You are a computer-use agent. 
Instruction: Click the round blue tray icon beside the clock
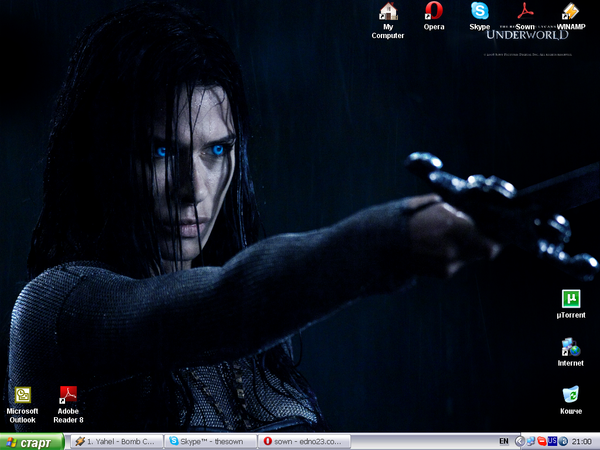563,442
